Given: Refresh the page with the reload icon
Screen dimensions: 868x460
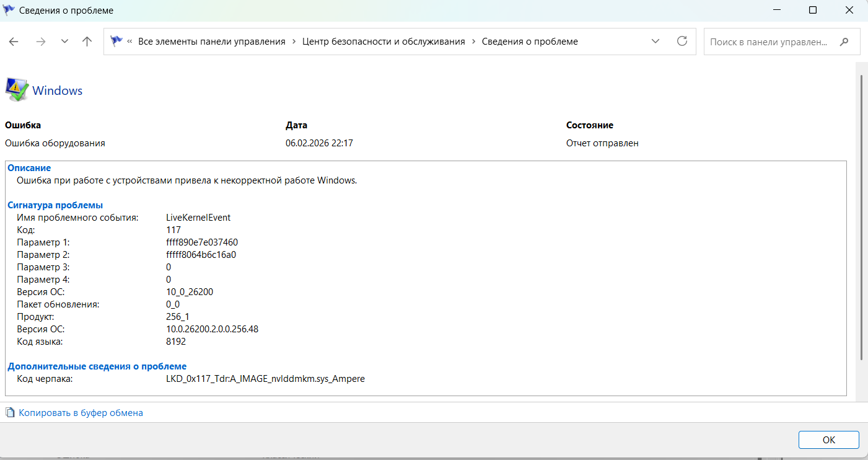Looking at the screenshot, I should click(x=682, y=42).
